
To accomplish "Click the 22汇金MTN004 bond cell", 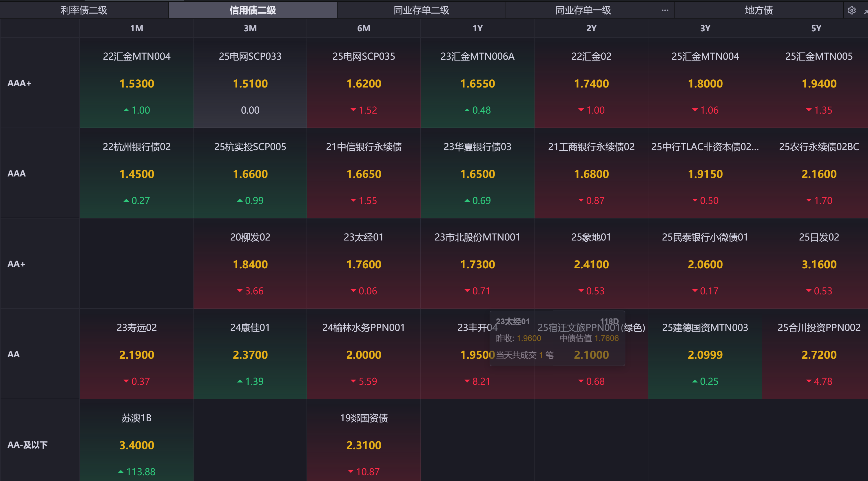I will 136,83.
